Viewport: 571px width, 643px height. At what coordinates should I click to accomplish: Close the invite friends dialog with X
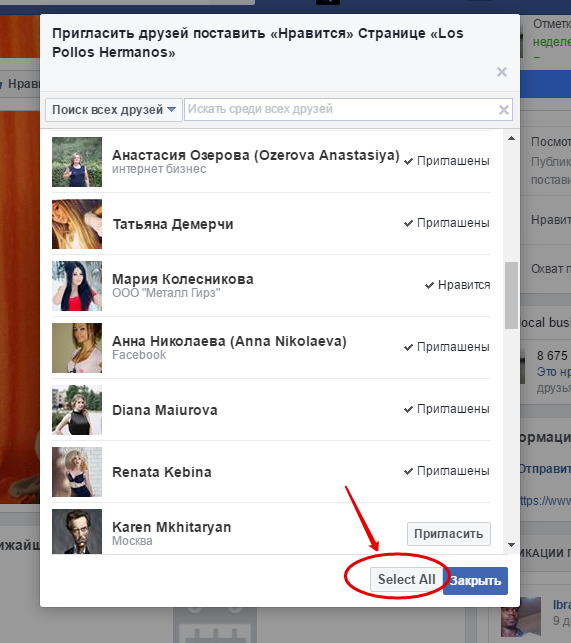pos(502,72)
